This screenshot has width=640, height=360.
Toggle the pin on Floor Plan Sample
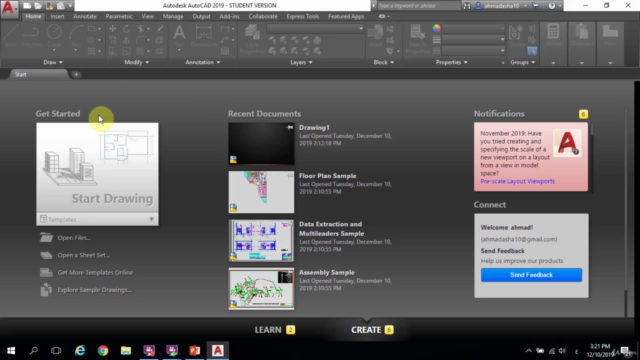[x=290, y=176]
